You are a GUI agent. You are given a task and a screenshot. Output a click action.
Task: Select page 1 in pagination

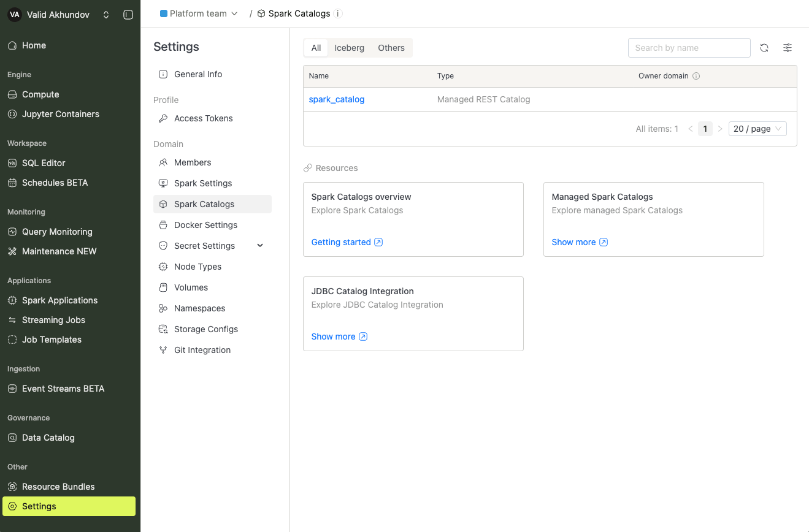705,129
